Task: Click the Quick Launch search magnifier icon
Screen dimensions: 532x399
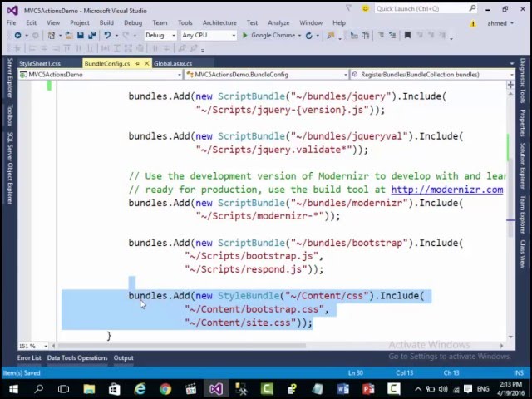Action: (x=472, y=8)
